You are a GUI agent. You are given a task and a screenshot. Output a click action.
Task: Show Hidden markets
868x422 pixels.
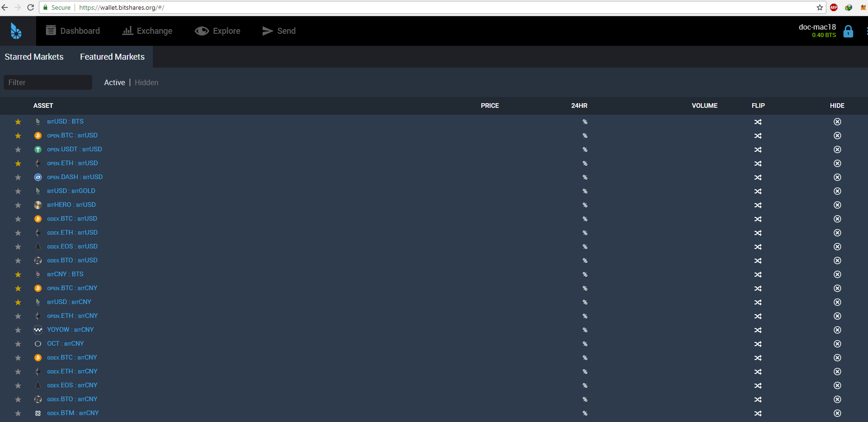146,82
